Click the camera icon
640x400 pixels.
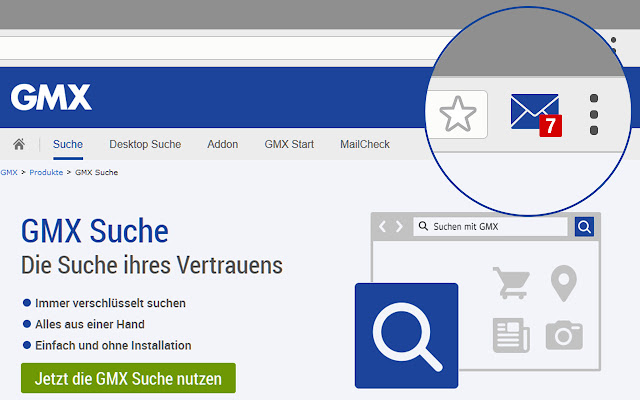pyautogui.click(x=564, y=334)
